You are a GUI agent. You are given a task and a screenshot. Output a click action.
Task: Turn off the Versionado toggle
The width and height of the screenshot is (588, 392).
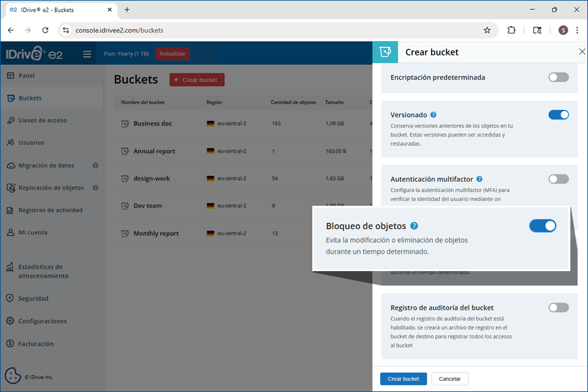pos(558,115)
